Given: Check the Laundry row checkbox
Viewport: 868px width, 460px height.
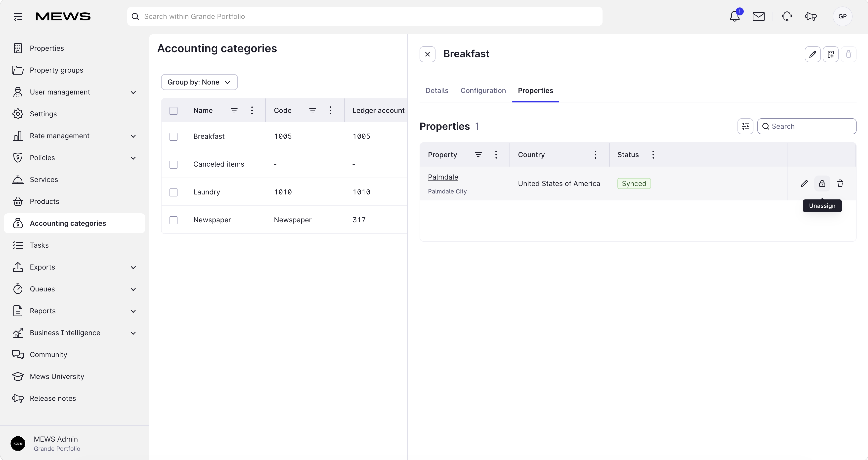Looking at the screenshot, I should 173,192.
